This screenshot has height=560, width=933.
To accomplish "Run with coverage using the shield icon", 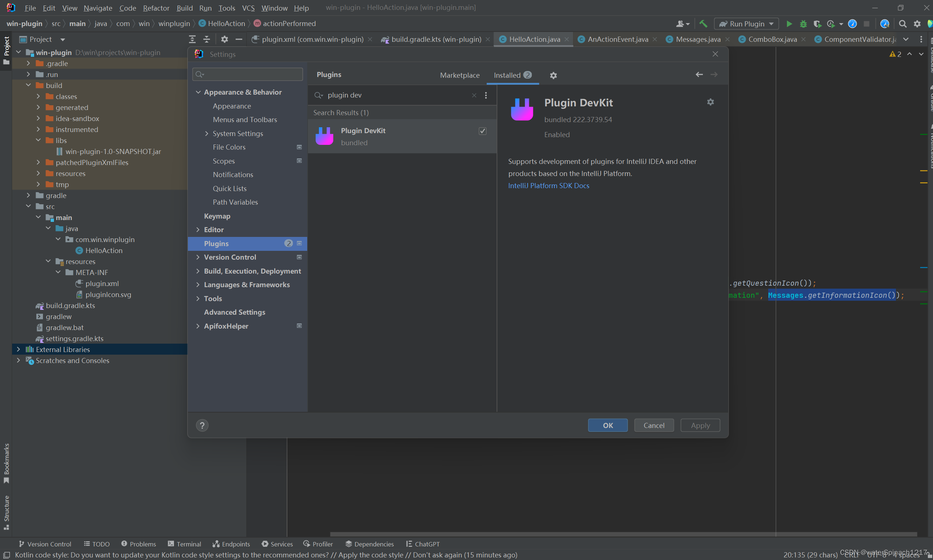I will (817, 24).
